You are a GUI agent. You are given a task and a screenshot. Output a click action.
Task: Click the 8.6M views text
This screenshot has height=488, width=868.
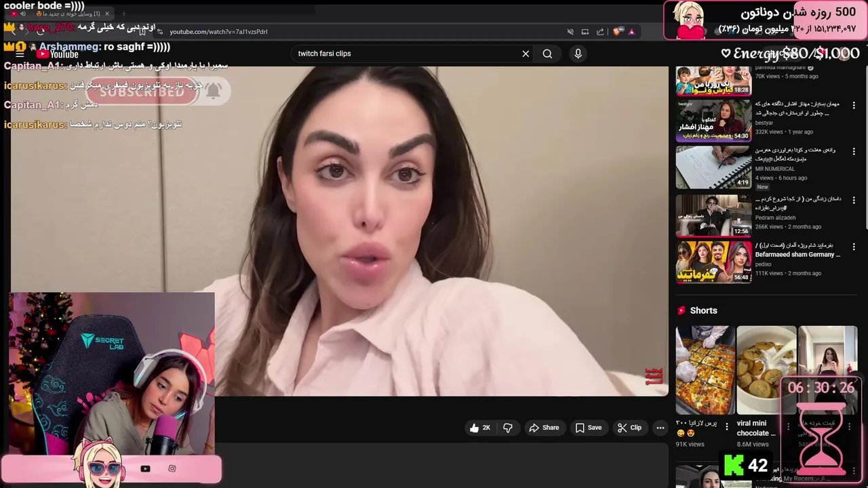[753, 444]
